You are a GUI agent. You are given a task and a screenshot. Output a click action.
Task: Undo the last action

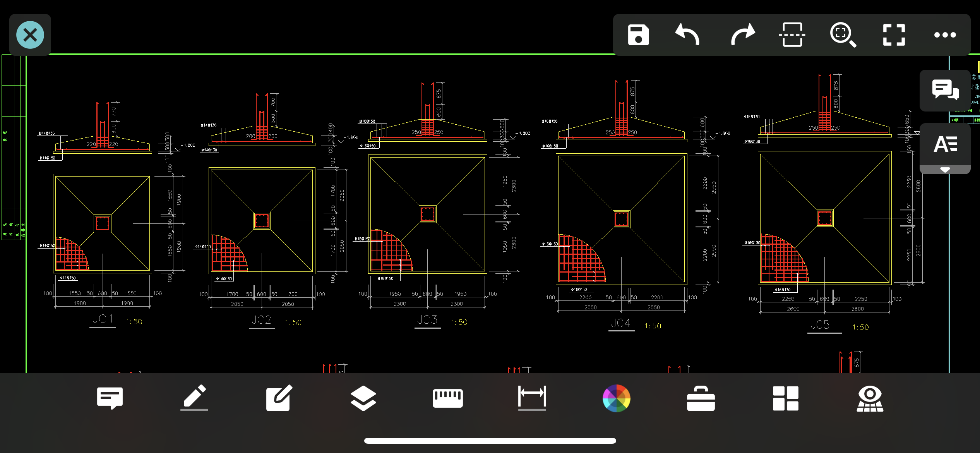(x=688, y=34)
